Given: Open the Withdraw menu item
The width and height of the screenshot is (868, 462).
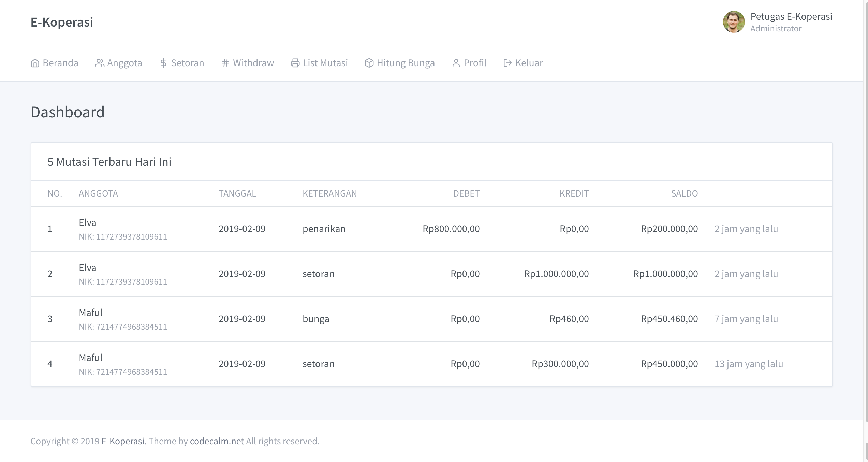Looking at the screenshot, I should (x=253, y=63).
